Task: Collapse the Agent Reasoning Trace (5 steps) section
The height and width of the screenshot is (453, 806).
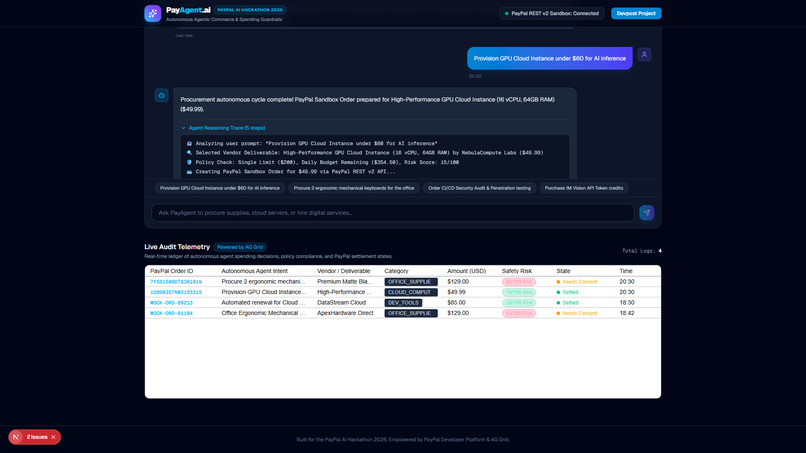Action: click(x=223, y=128)
